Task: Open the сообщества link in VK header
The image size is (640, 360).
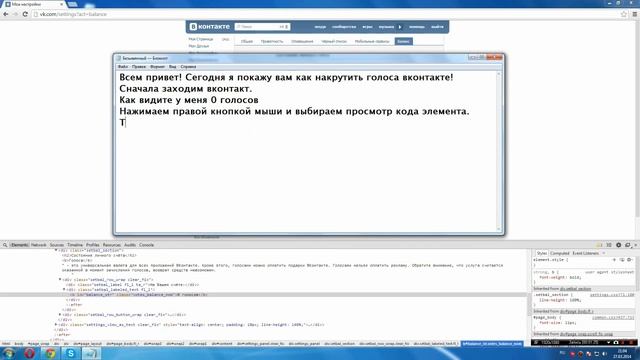Action: coord(344,27)
